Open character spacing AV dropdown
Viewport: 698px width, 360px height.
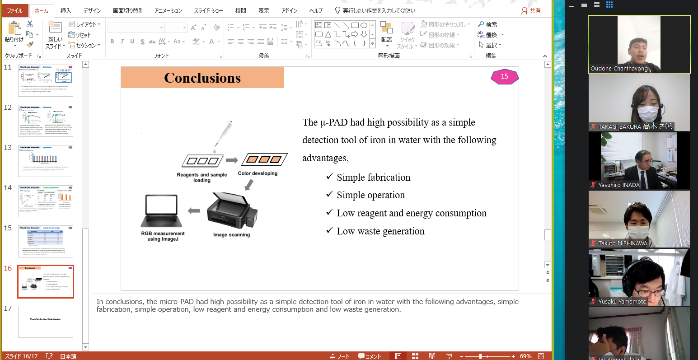point(163,41)
